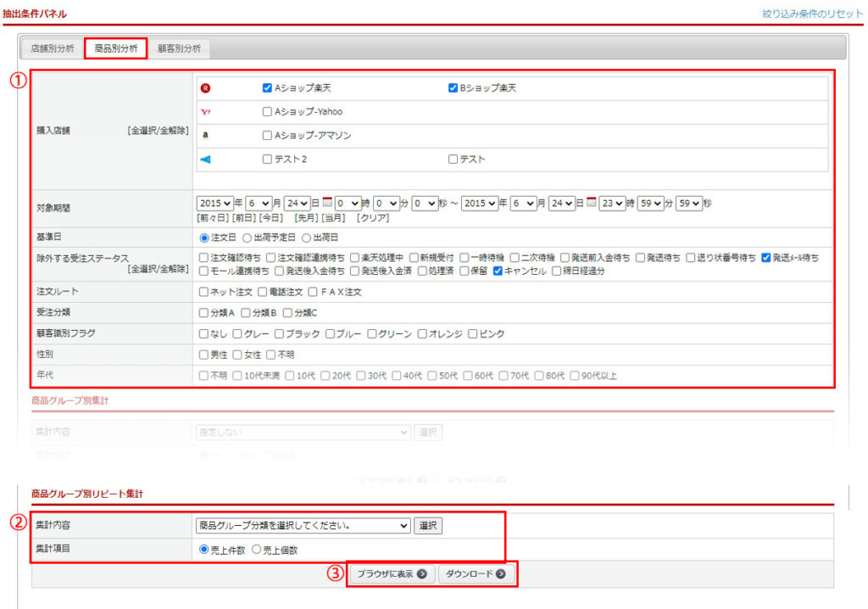The width and height of the screenshot is (868, 609).
Task: Open the end year dropdown
Action: point(480,204)
